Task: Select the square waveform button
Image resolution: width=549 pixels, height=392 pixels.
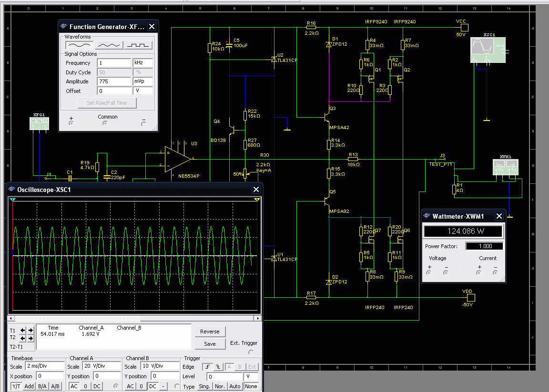Action: click(x=138, y=45)
